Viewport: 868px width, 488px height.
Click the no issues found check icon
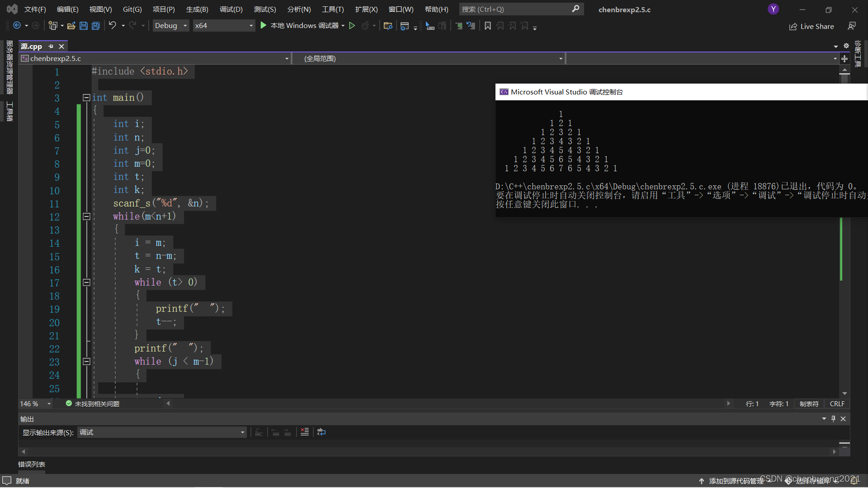point(69,404)
